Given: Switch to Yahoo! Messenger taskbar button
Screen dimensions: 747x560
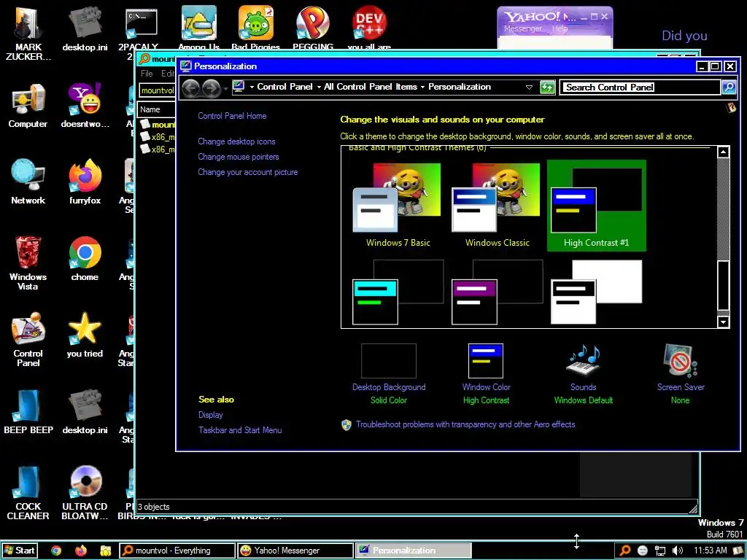Looking at the screenshot, I should tap(295, 551).
